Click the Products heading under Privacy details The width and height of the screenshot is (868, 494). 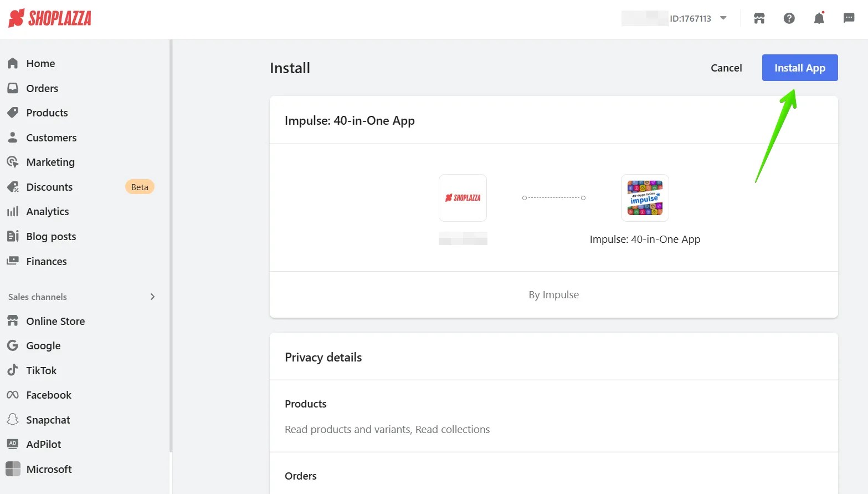click(x=306, y=404)
